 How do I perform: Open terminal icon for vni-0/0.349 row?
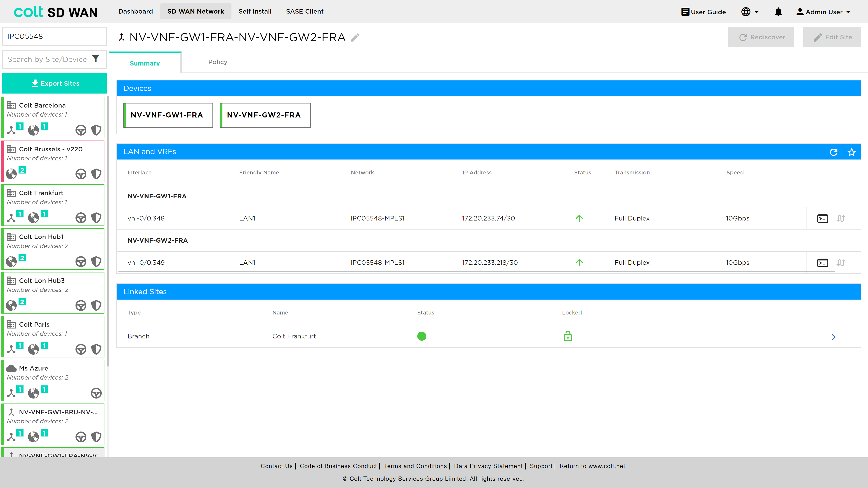coord(823,263)
